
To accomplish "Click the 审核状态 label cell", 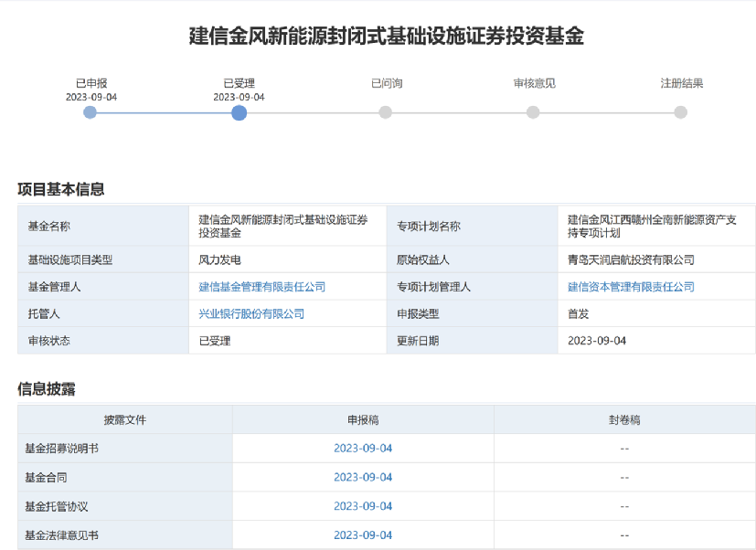I will 103,341.
